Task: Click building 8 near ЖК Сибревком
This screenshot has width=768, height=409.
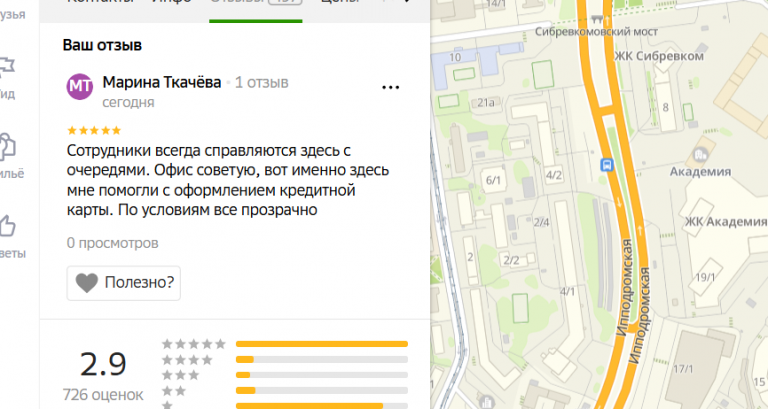Action: pos(665,107)
